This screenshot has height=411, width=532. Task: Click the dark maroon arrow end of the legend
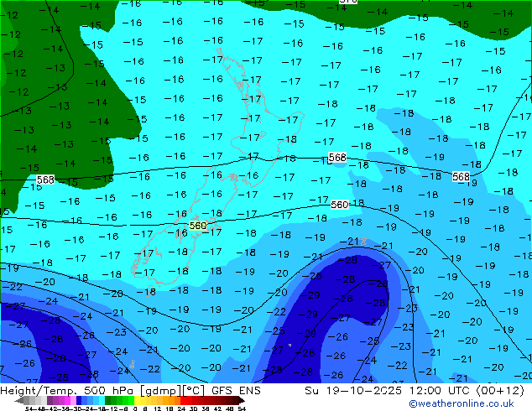(x=242, y=401)
